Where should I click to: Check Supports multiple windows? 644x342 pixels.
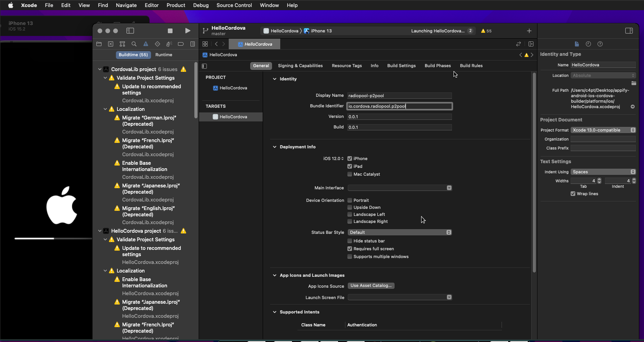(350, 256)
